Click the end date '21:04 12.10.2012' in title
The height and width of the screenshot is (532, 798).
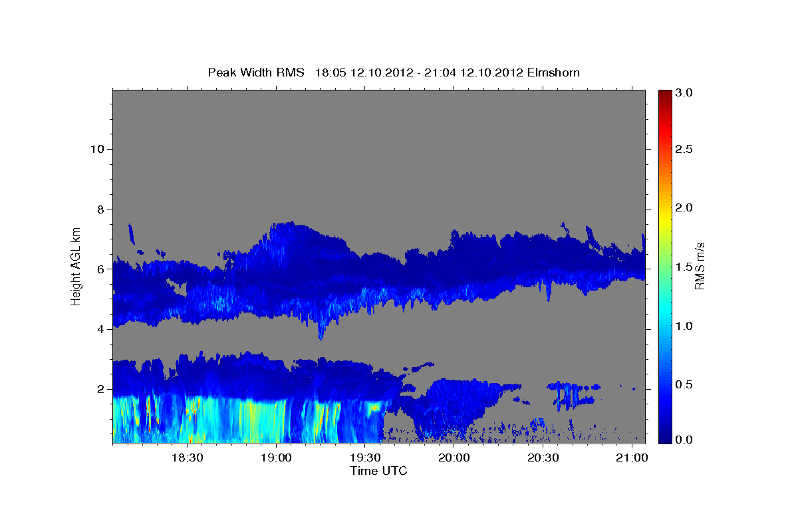pos(475,72)
